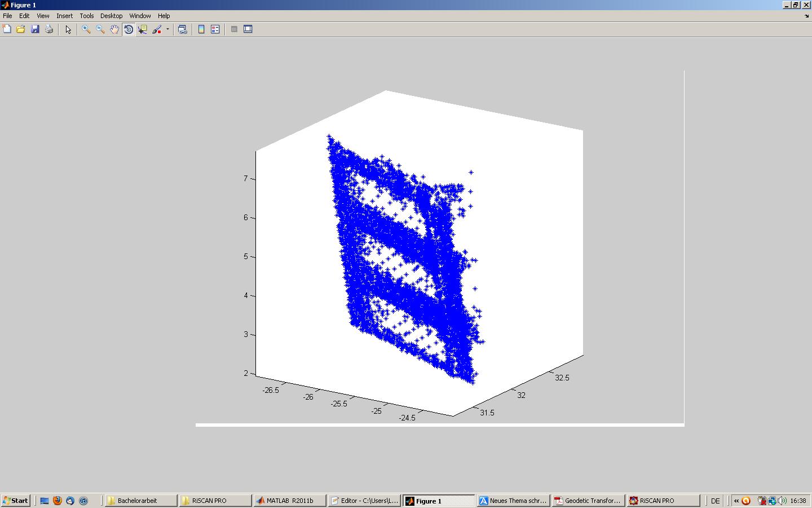
Task: Toggle the Rotate 3D tool
Action: pyautogui.click(x=129, y=29)
